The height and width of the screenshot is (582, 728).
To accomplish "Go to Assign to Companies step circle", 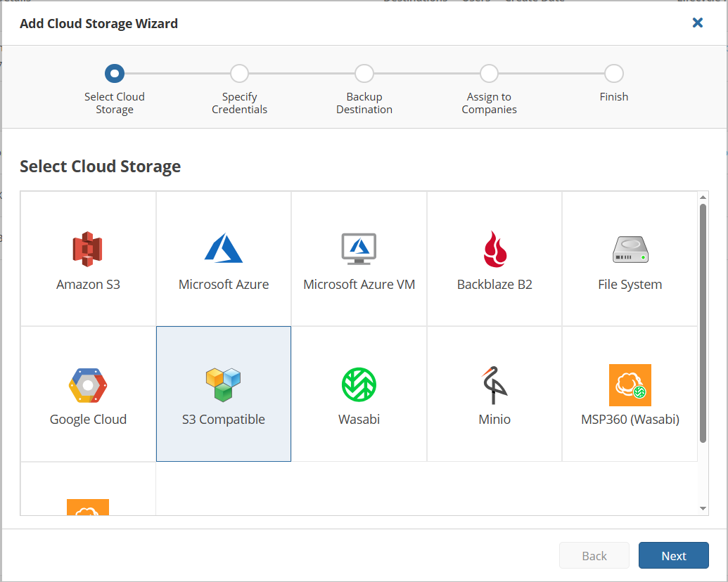I will 490,73.
